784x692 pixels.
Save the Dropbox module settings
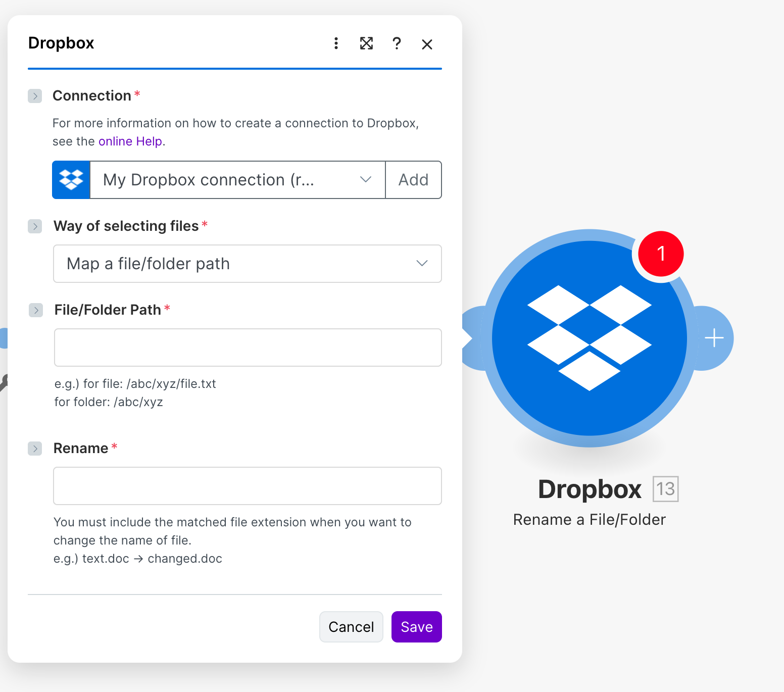tap(417, 627)
